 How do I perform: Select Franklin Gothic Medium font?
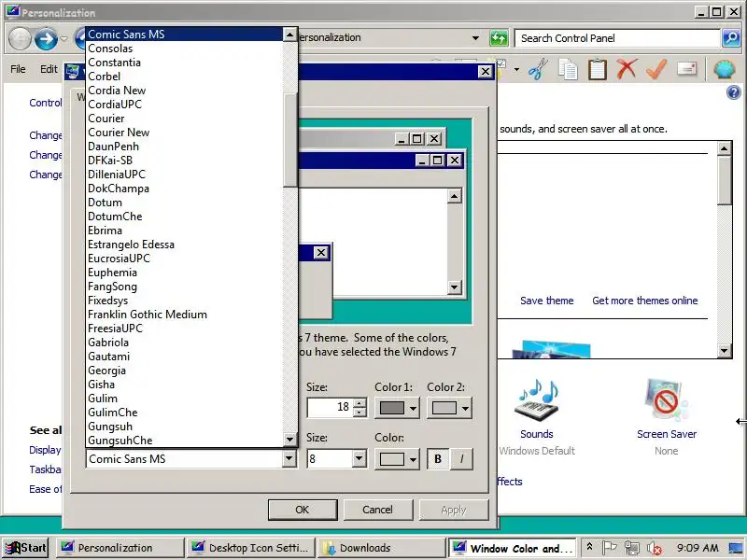[184, 315]
